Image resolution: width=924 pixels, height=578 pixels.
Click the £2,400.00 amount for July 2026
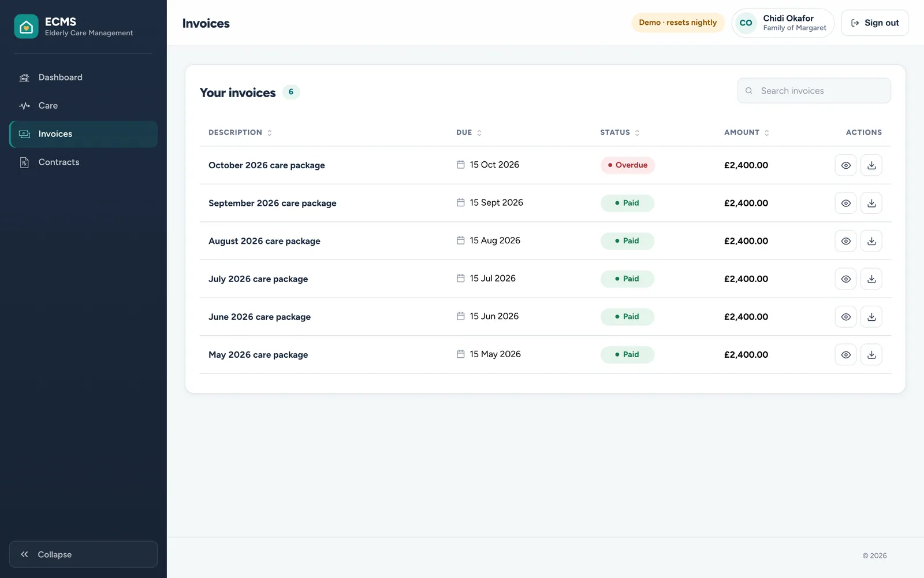(x=746, y=279)
